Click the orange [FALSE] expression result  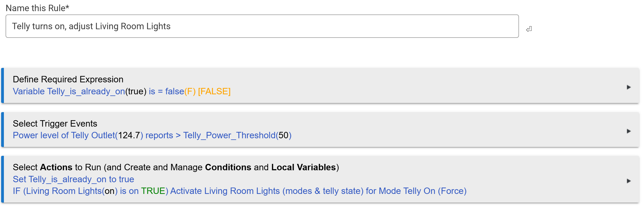coord(214,92)
